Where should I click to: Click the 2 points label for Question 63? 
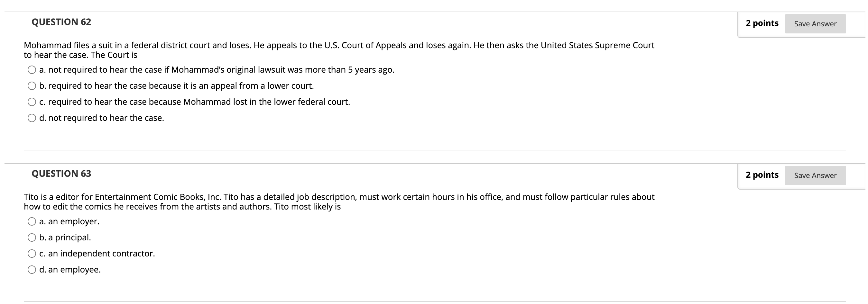coord(762,174)
